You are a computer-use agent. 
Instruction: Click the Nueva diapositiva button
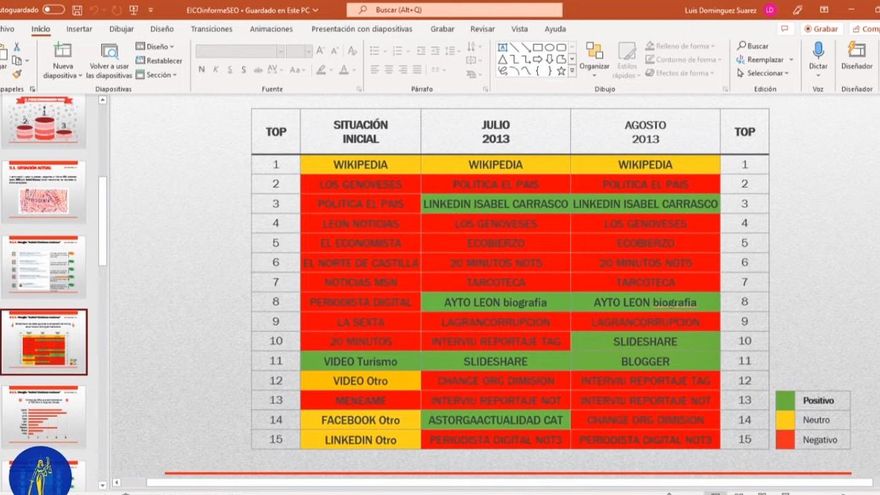pos(62,60)
